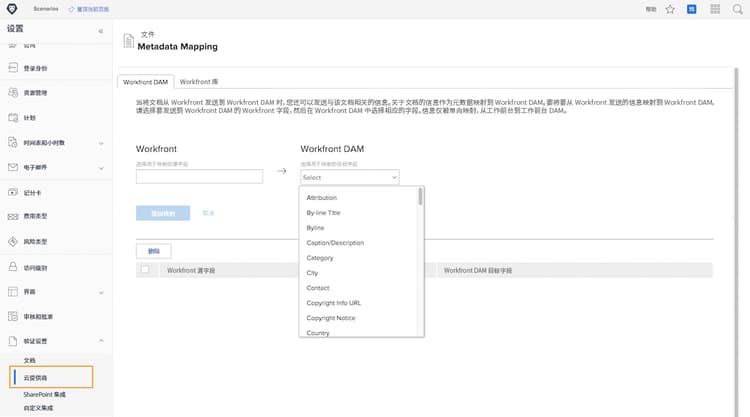This screenshot has height=417, width=750.
Task: Click the reviews and approvals icon
Action: coord(13,316)
